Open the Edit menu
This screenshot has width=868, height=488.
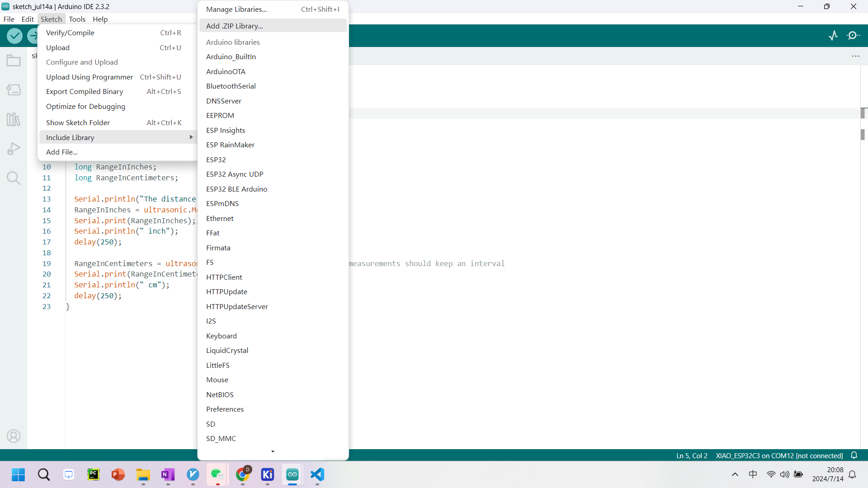[28, 19]
